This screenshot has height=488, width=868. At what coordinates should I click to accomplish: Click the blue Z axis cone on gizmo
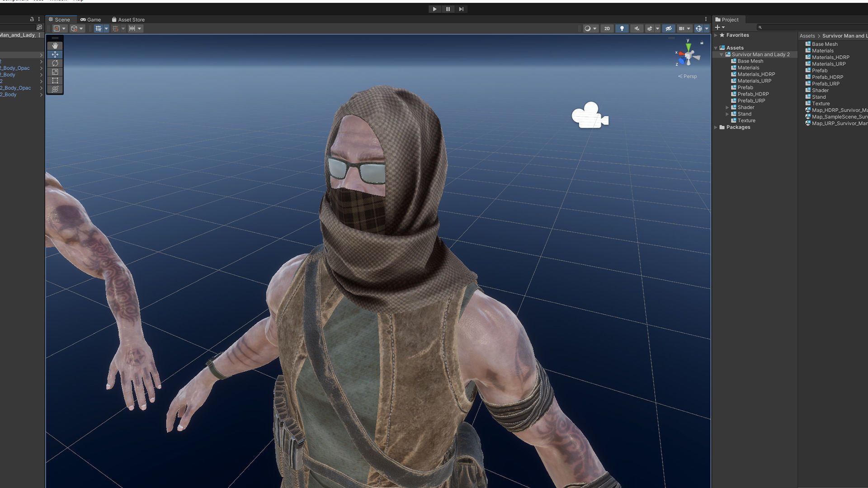coord(682,61)
